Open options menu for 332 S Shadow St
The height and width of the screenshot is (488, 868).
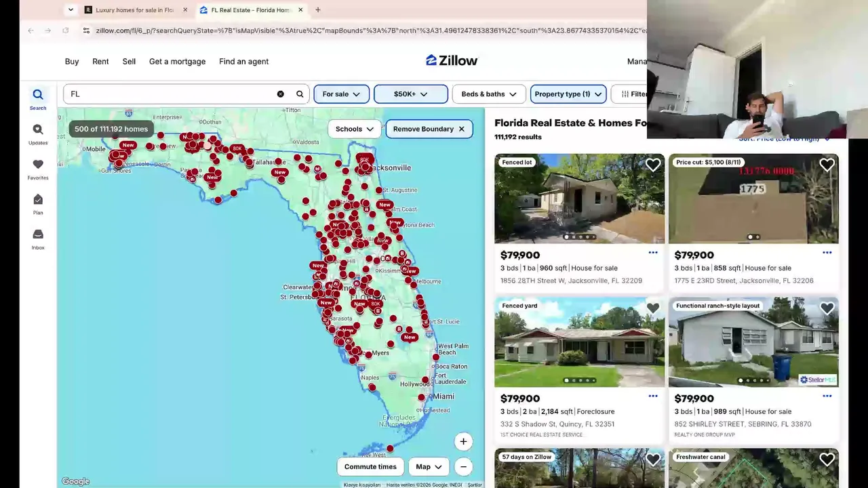[x=653, y=396]
